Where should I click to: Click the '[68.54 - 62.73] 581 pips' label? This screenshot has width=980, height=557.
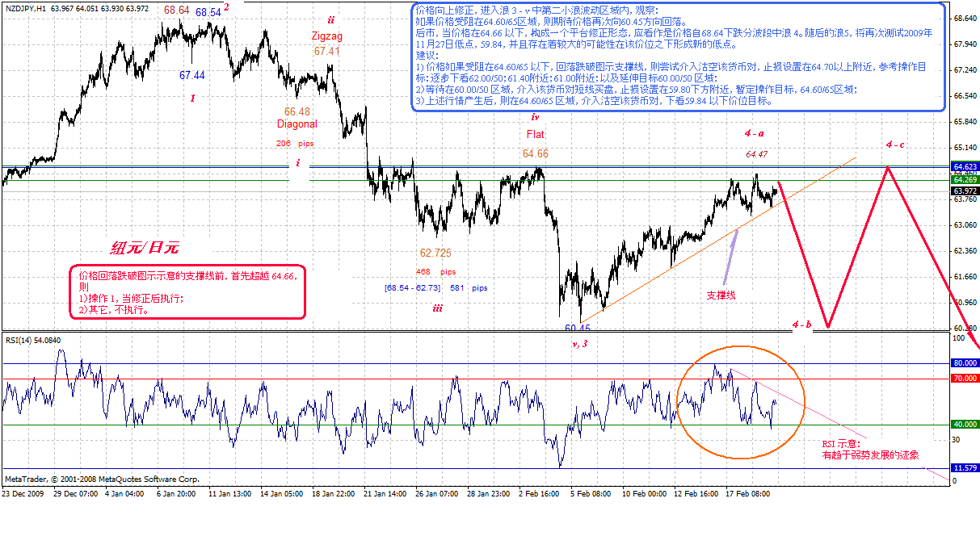[x=435, y=287]
